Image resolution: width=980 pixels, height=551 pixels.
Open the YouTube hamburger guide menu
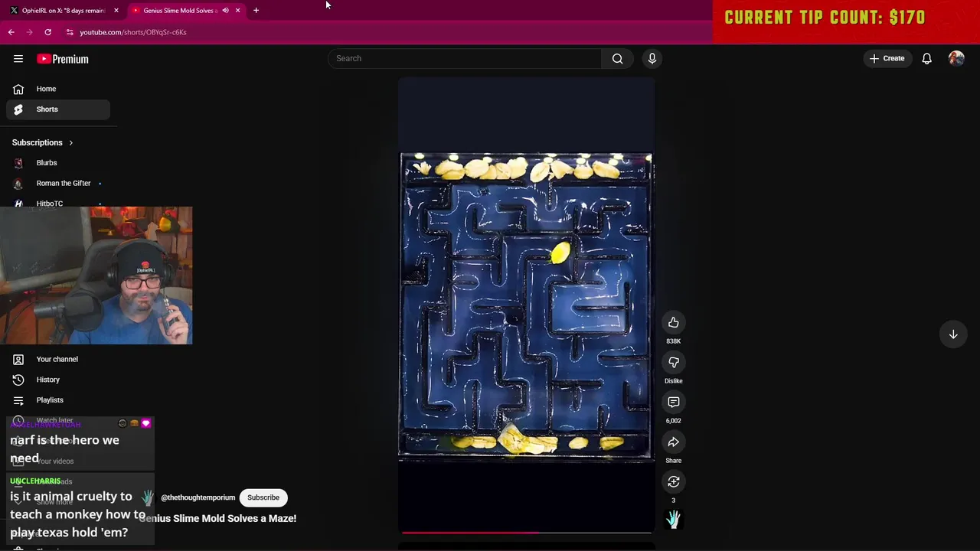pyautogui.click(x=18, y=59)
